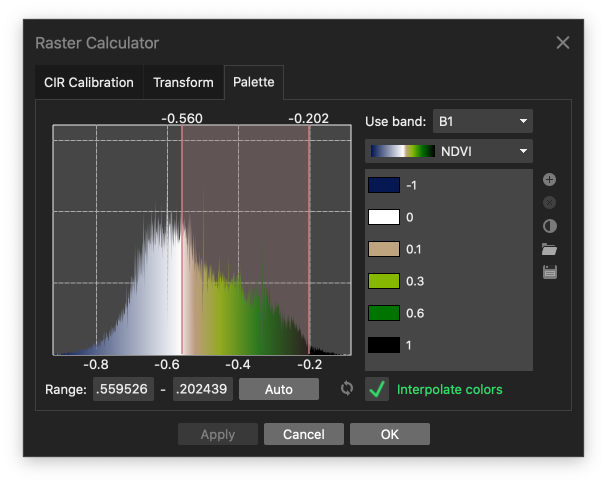Screen dimensions: 607x484
Task: Close the Raster Calculator dialog
Action: [563, 43]
